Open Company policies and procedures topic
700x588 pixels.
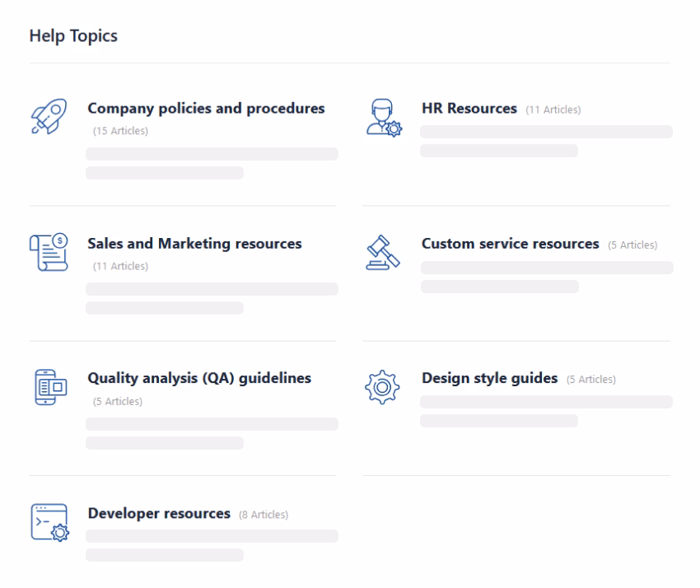point(206,109)
